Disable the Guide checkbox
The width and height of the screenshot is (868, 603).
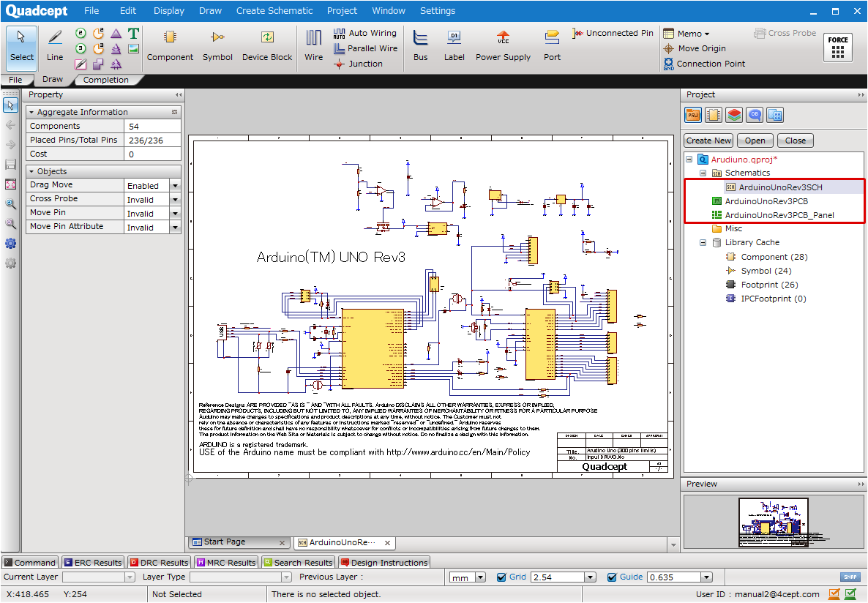click(x=612, y=577)
